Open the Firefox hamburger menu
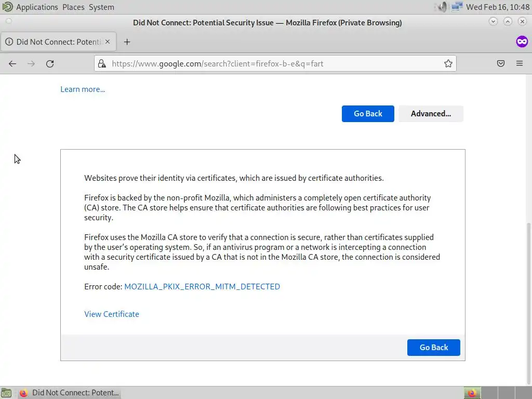 (x=520, y=63)
